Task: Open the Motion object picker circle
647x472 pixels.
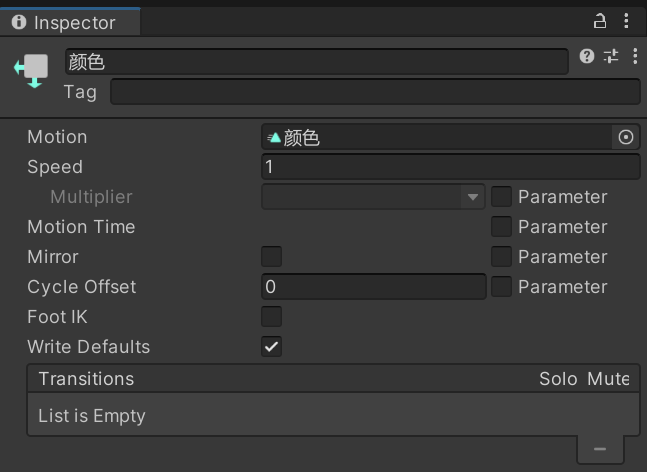Action: point(626,137)
